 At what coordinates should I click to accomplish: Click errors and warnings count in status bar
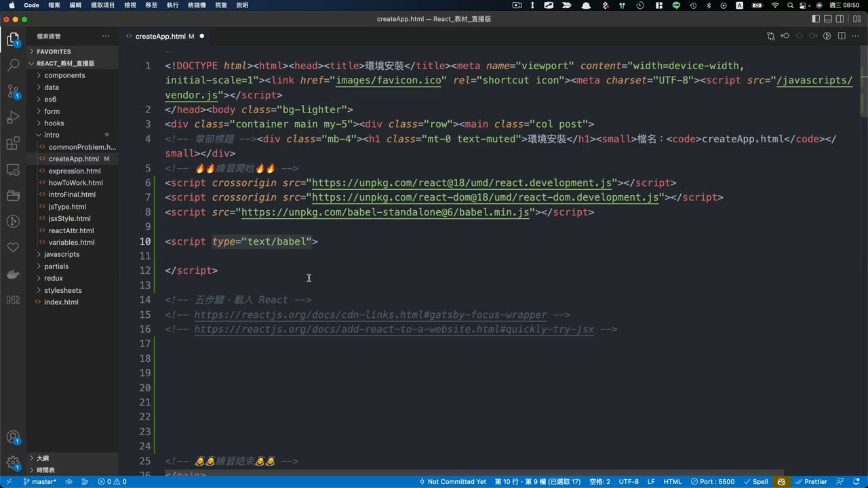coord(112,482)
